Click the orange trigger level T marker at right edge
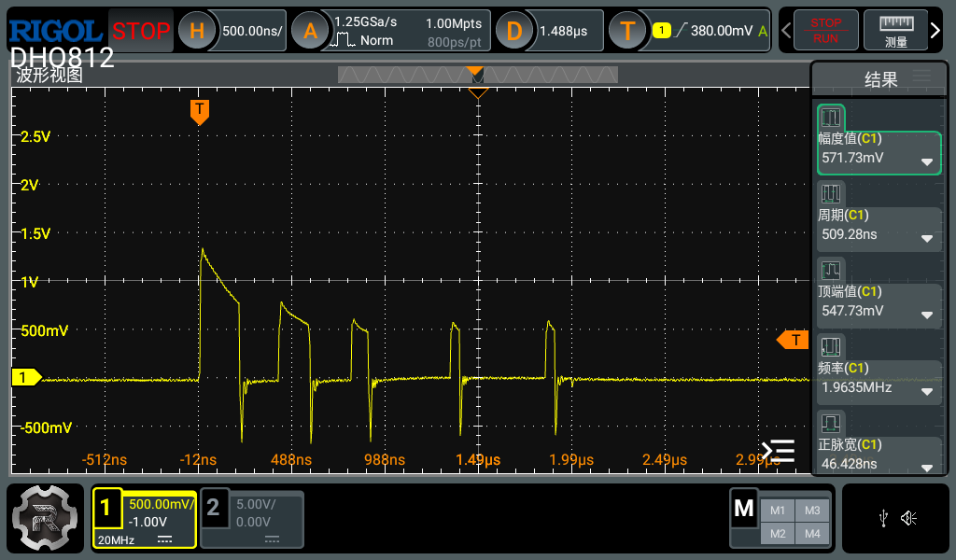Screen dimensions: 956x560 click(x=793, y=340)
